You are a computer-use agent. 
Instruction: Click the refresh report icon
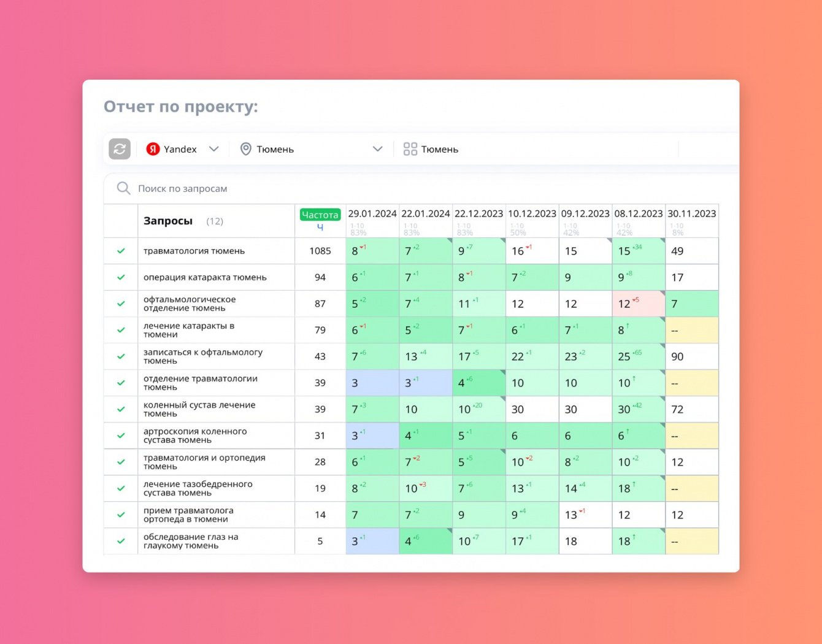pos(120,149)
